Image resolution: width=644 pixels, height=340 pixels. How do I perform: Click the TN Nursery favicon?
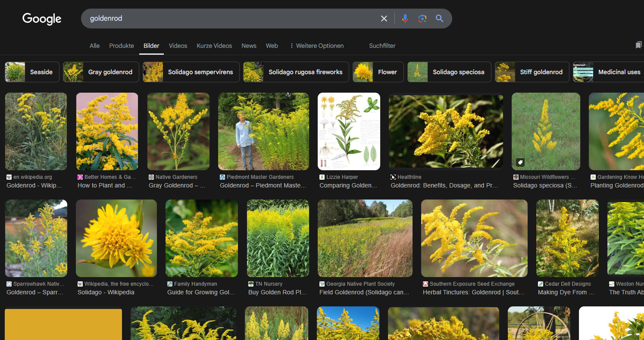point(251,284)
